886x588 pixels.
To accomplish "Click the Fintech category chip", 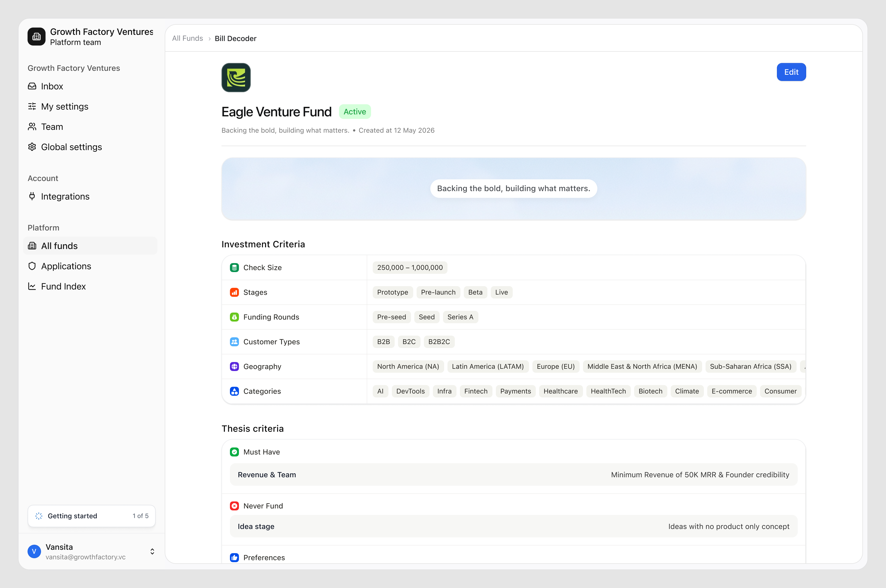I will pos(476,392).
